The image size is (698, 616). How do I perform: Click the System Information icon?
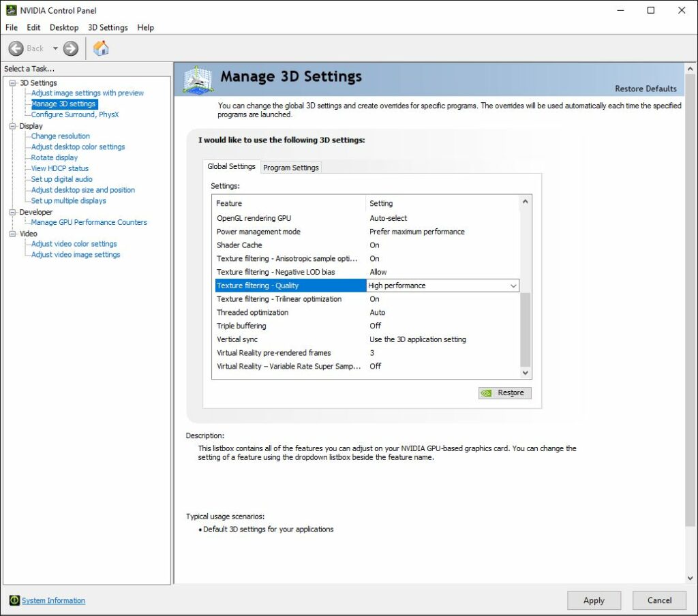click(x=14, y=600)
